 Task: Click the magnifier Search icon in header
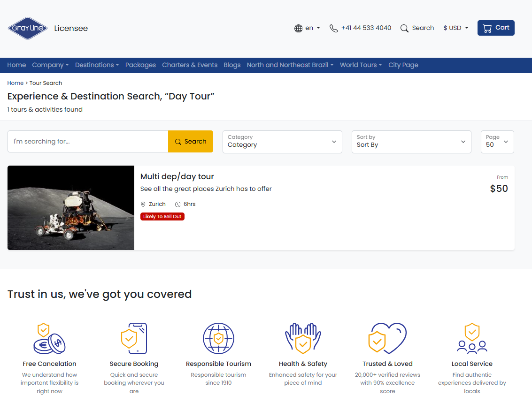[x=404, y=28]
